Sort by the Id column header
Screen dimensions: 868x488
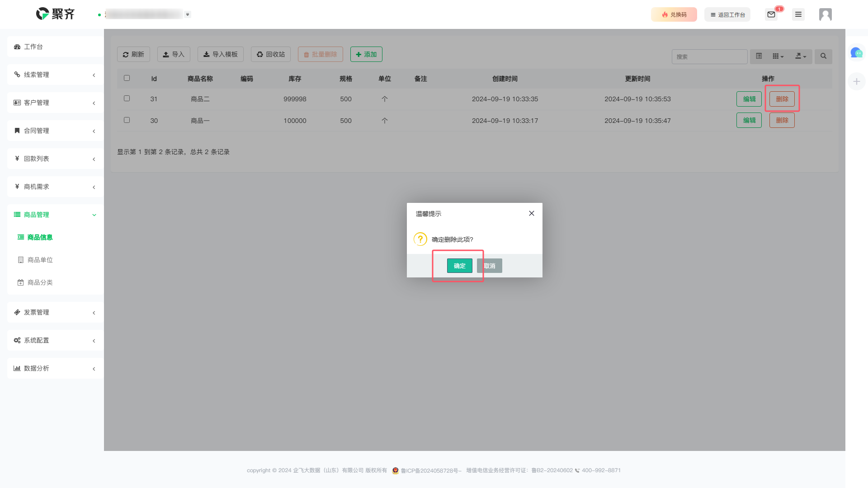pyautogui.click(x=154, y=79)
